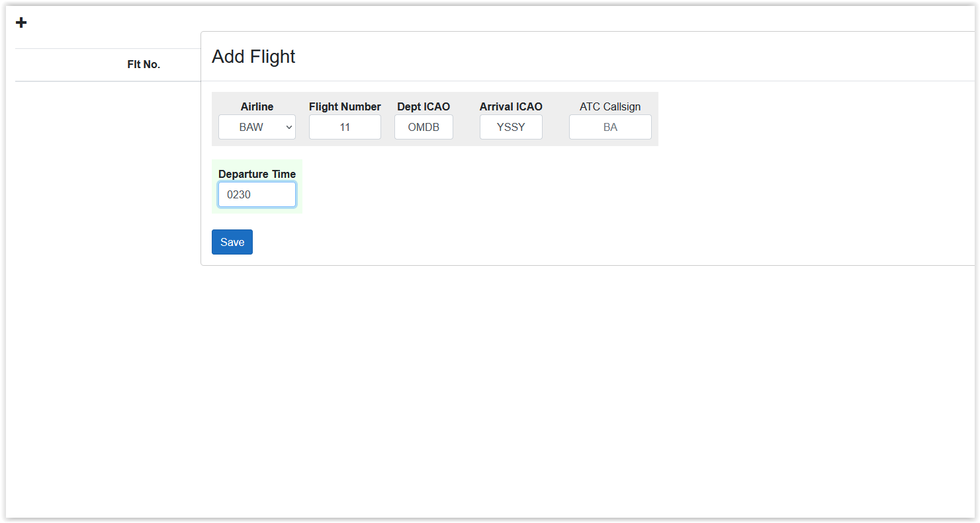Image resolution: width=980 pixels, height=523 pixels.
Task: Click the Dept ICAO field with OMDB
Action: (423, 127)
